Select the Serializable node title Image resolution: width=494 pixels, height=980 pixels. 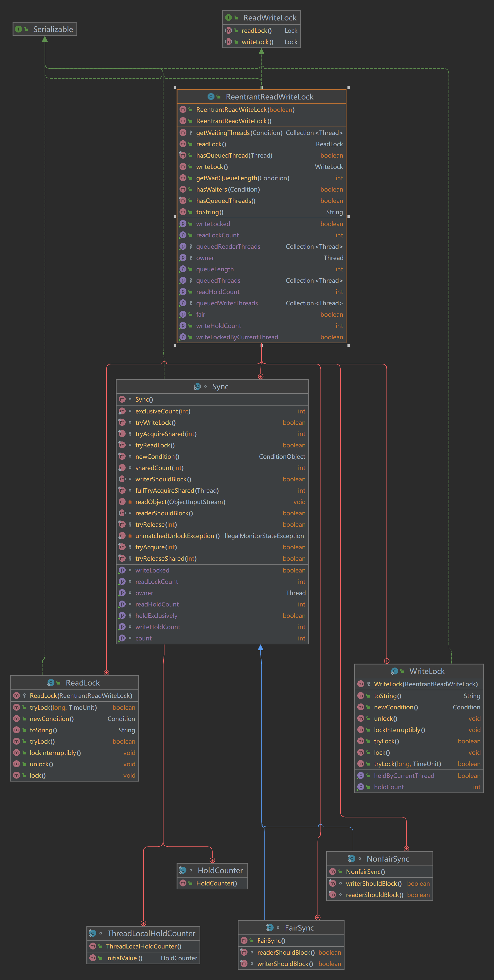(53, 29)
